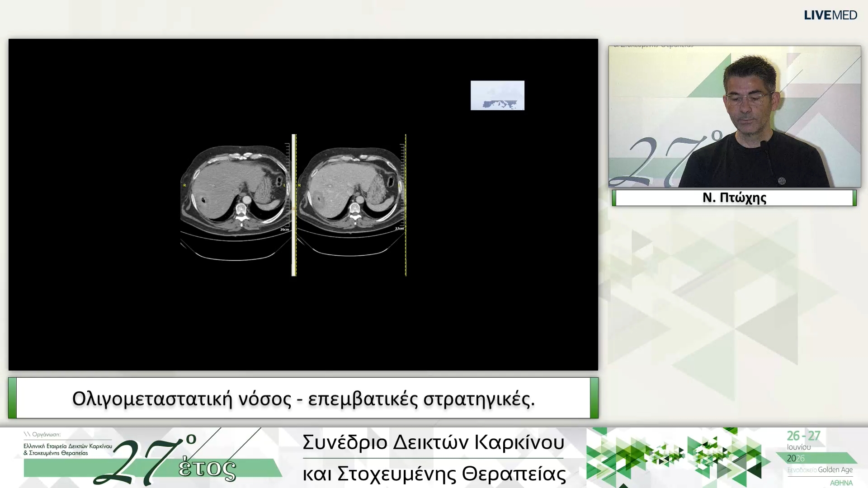868x488 pixels.
Task: Click the left CT scan image
Action: point(235,202)
